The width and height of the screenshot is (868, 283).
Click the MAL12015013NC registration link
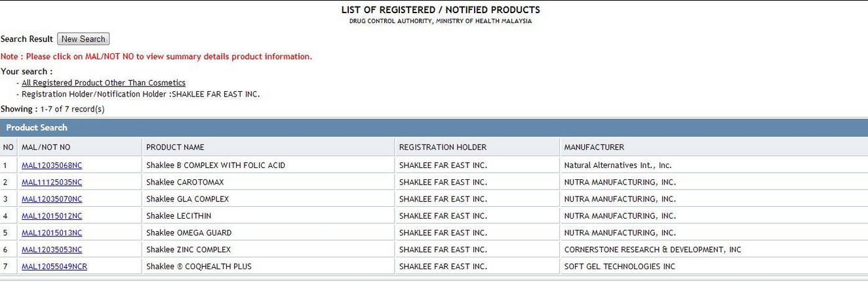[52, 233]
